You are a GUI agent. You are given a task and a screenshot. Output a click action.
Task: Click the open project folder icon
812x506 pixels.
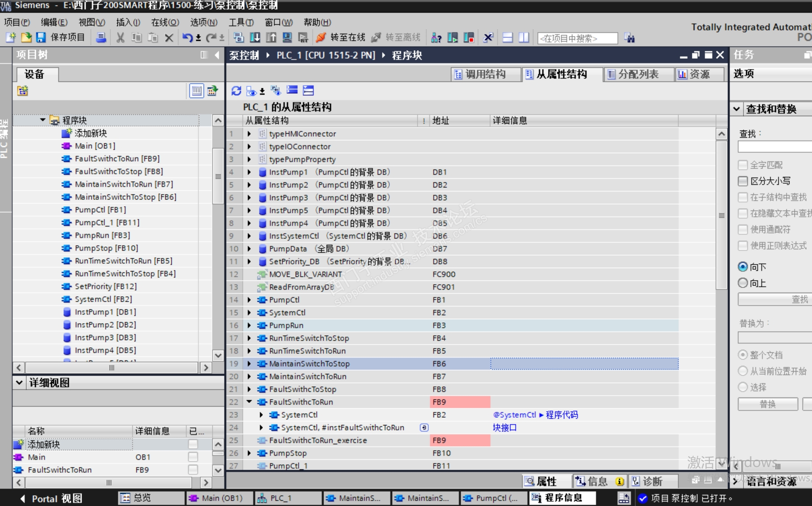coord(26,38)
